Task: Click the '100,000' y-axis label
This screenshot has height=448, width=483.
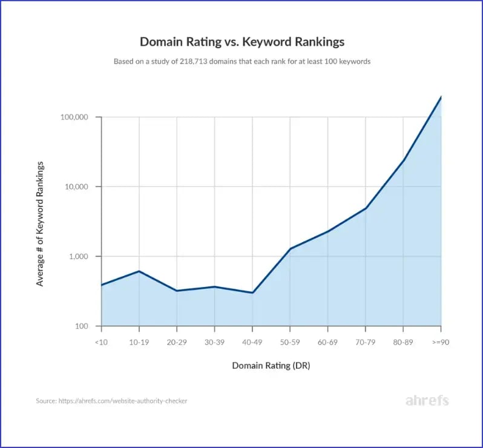Action: [x=74, y=117]
